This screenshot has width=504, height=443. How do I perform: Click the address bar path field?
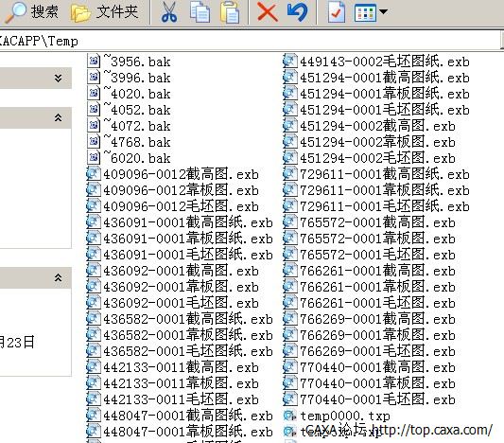(251, 42)
